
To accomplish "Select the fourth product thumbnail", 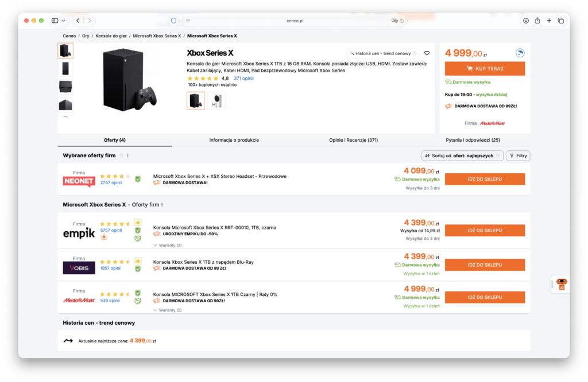I will tap(65, 104).
